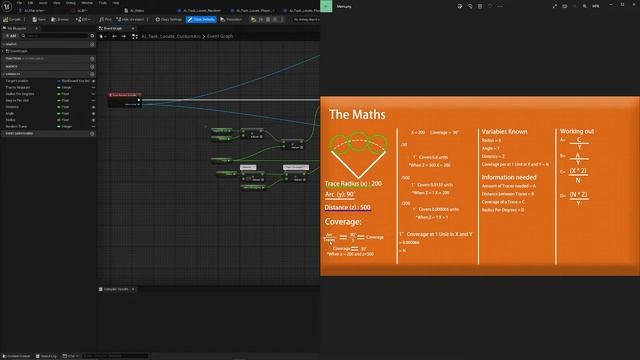This screenshot has height=360, width=640.
Task: Close the Event Graph tab
Action: 133,28
